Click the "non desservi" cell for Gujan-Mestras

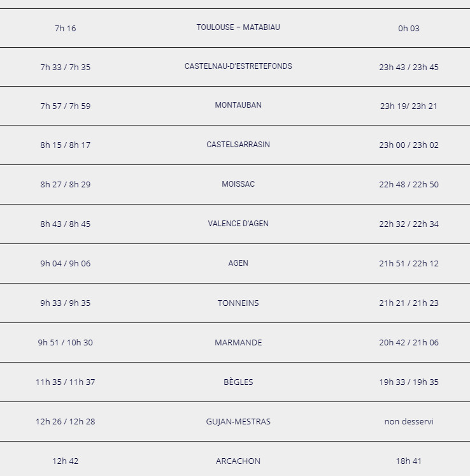409,421
